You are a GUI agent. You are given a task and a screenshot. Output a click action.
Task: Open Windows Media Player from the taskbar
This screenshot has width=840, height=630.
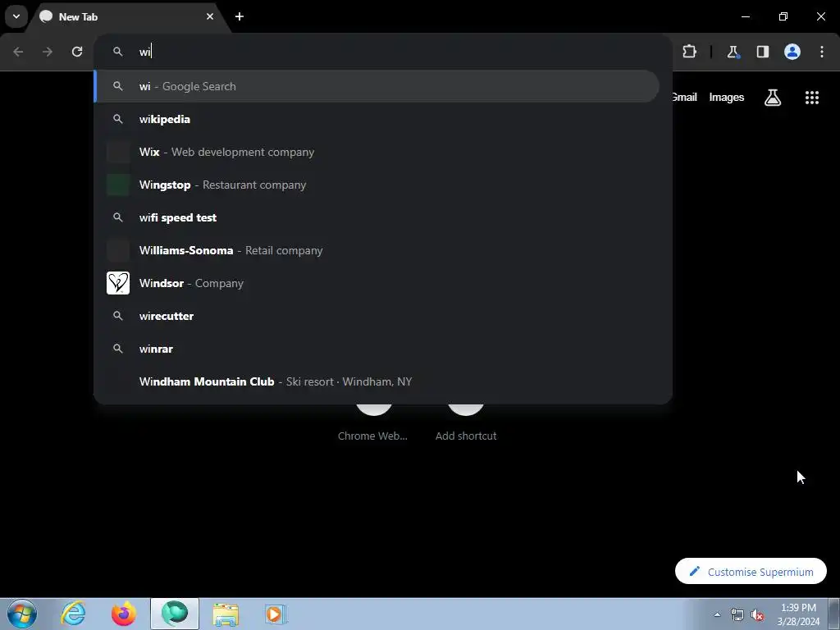click(276, 614)
